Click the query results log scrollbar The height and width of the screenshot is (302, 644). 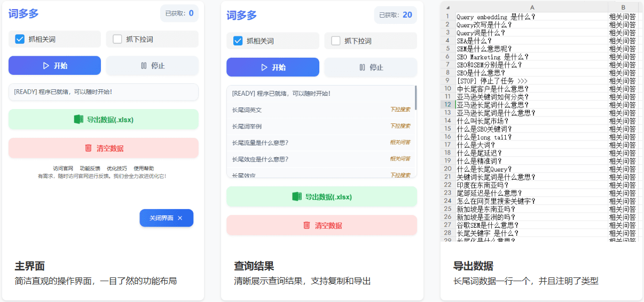click(415, 98)
